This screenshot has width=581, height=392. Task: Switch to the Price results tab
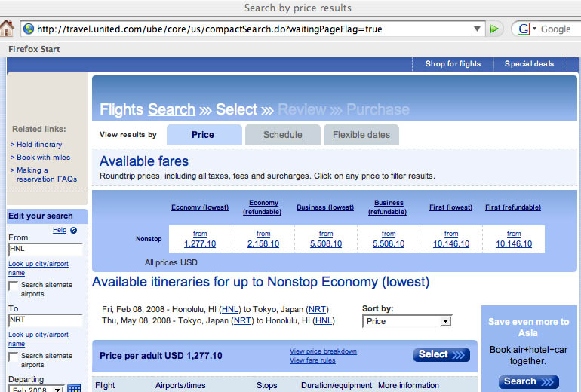203,135
